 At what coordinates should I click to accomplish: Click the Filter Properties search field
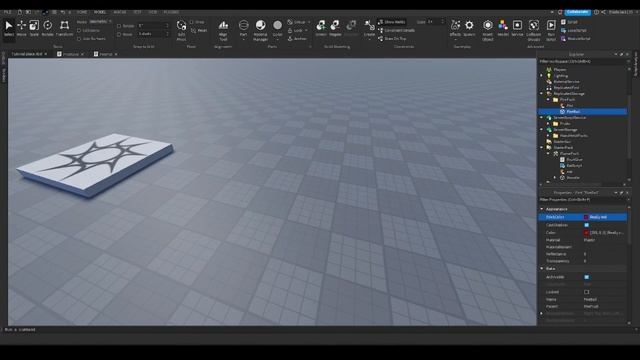(583, 200)
